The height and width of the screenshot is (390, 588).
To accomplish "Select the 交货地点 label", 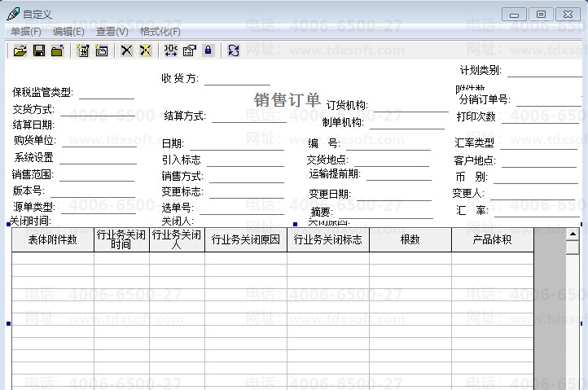I will pyautogui.click(x=327, y=160).
